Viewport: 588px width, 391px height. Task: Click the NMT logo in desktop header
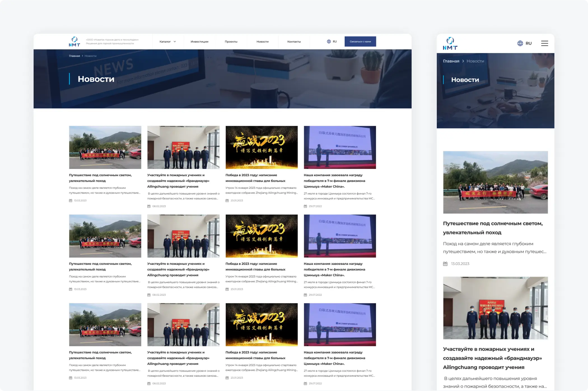click(74, 41)
